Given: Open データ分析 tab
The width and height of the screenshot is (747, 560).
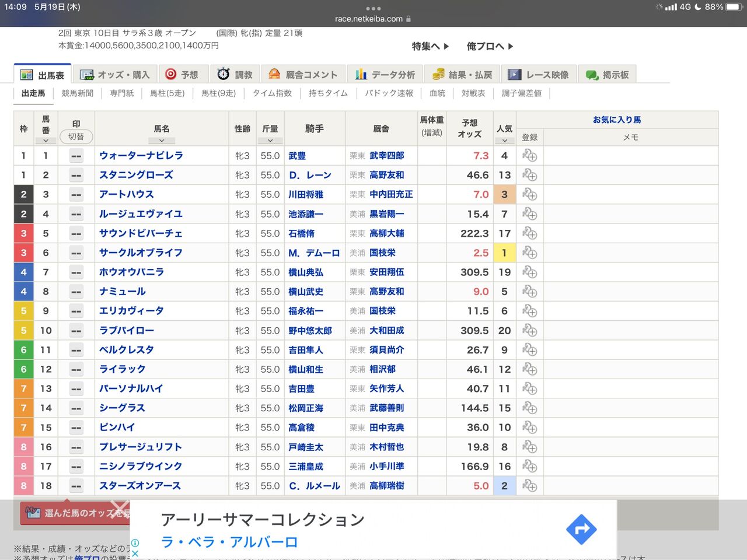Looking at the screenshot, I should [385, 75].
